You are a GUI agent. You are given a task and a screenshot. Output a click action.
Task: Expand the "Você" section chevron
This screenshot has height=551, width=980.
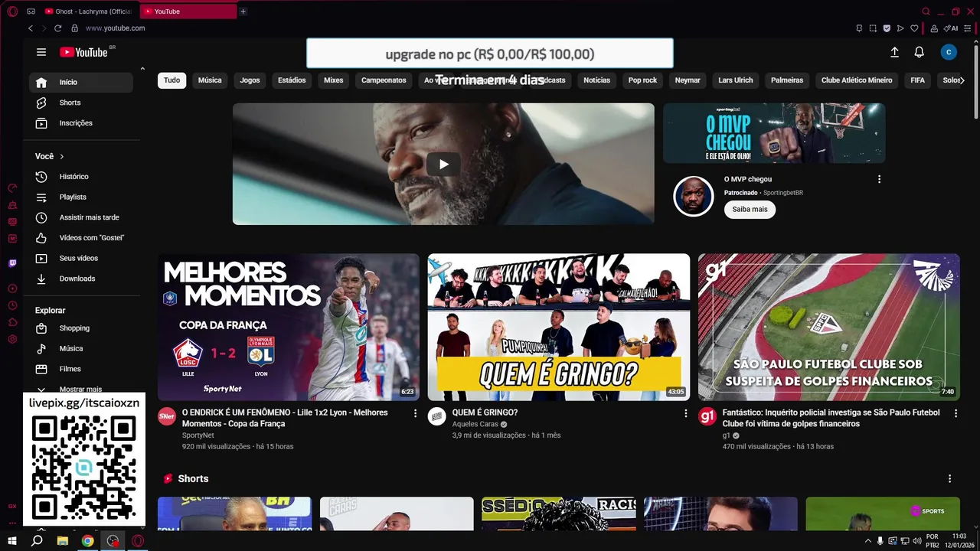click(61, 156)
